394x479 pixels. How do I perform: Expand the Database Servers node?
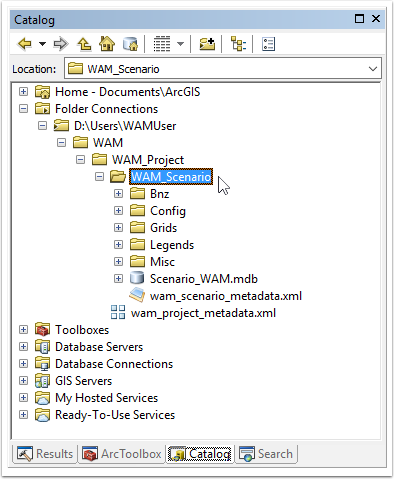[23, 347]
